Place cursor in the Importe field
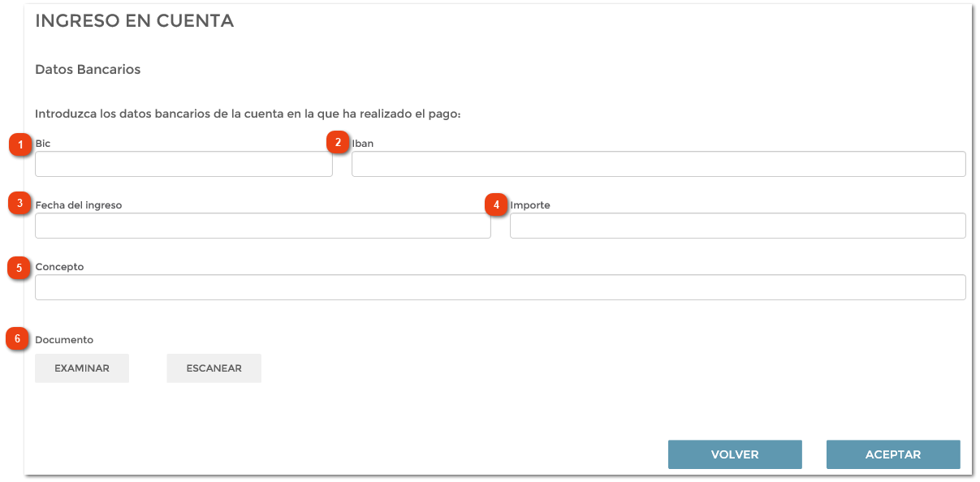Screen dimensions: 980x482 736,226
